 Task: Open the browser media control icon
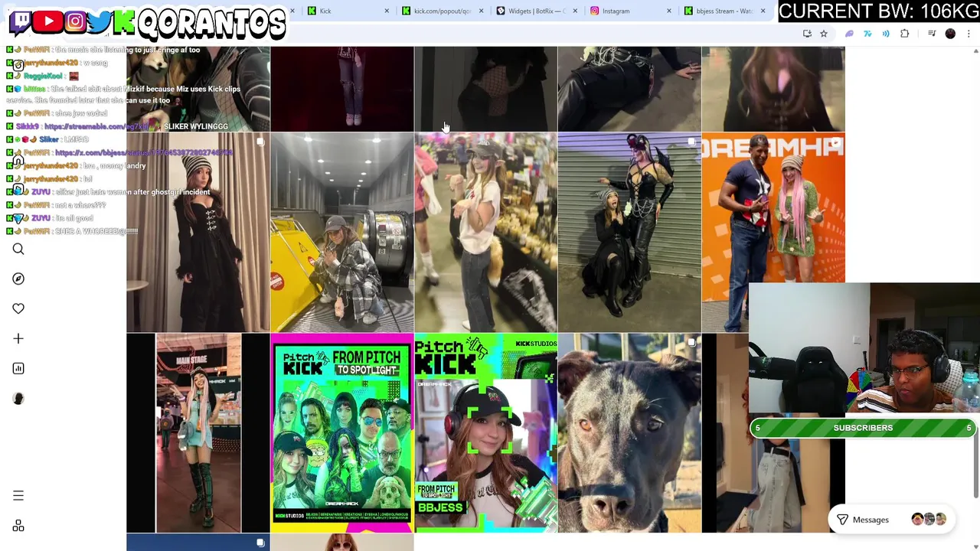[932, 34]
